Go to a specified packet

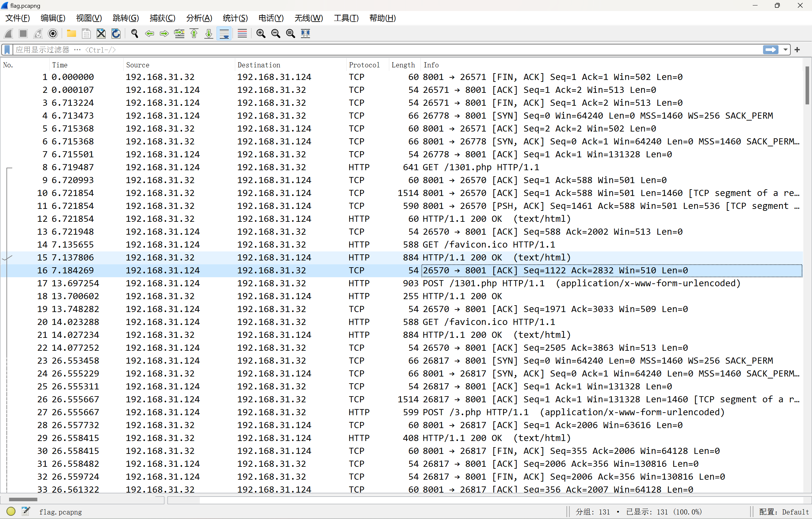pos(179,34)
